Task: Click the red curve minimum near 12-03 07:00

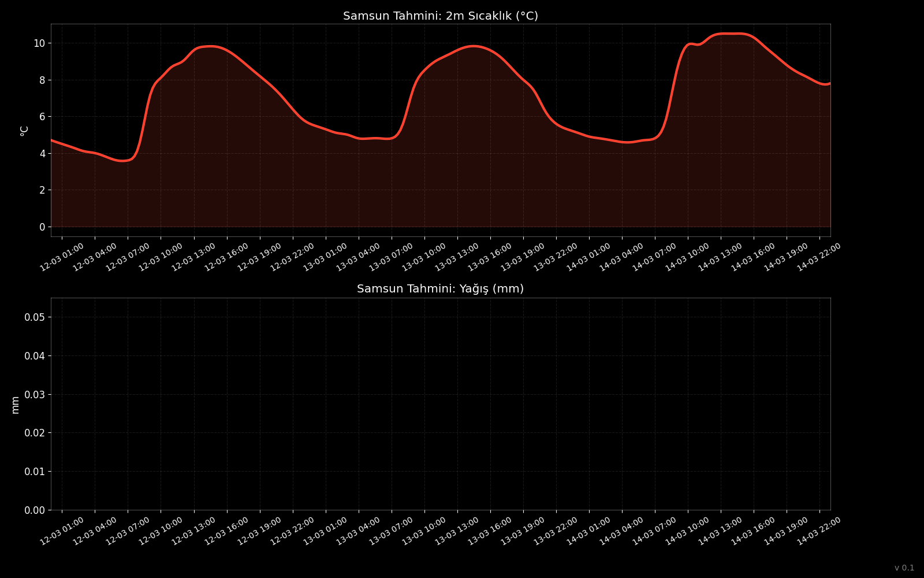Action: [122, 161]
